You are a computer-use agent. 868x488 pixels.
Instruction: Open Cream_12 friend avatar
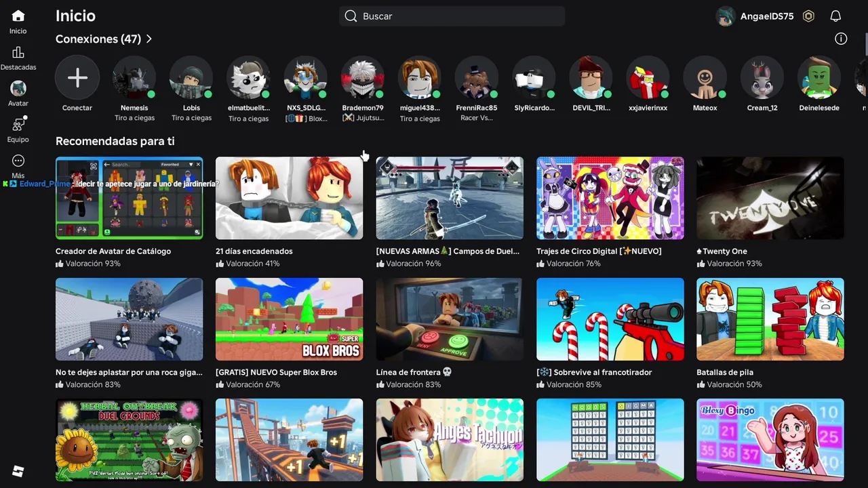762,77
